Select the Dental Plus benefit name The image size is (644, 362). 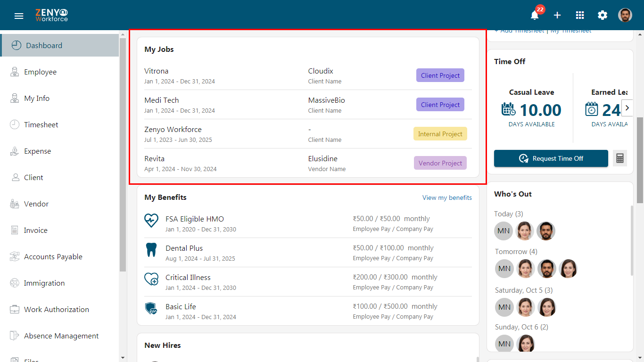[184, 248]
